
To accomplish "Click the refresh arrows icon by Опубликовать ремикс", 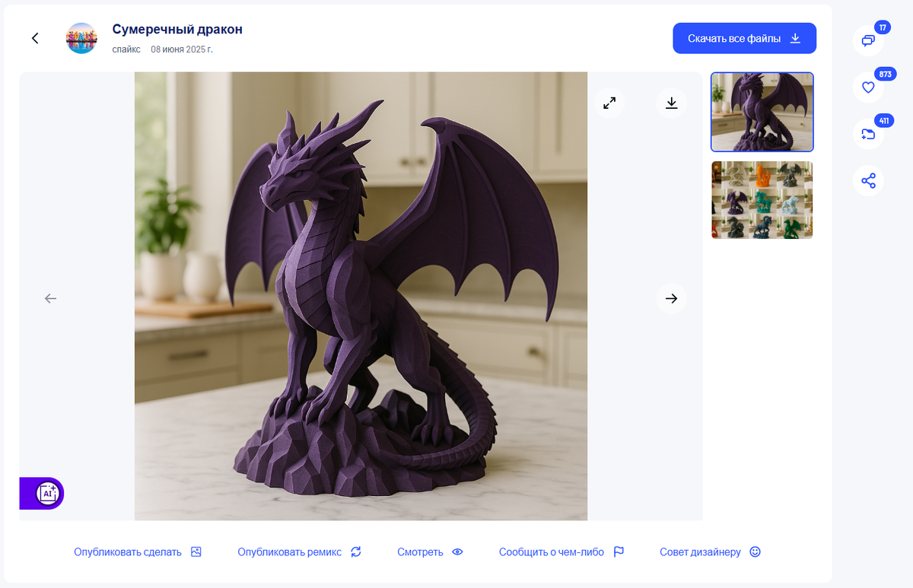I will click(356, 552).
